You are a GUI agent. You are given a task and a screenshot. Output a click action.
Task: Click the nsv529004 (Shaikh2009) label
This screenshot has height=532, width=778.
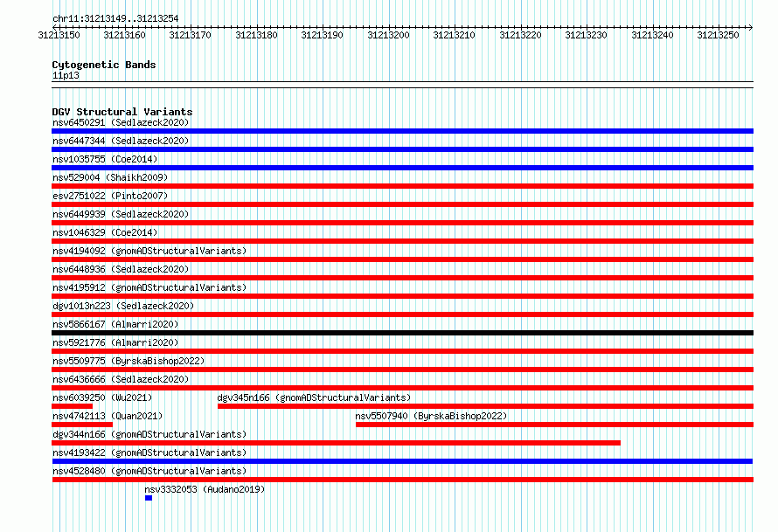point(110,177)
